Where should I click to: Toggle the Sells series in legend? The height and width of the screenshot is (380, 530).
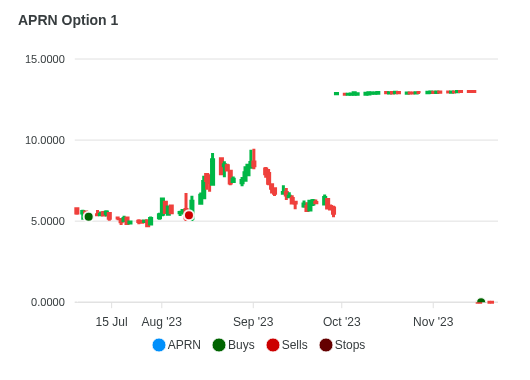[287, 345]
